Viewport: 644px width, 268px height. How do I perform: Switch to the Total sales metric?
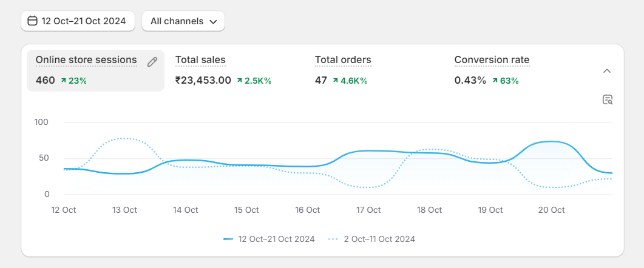coord(200,60)
